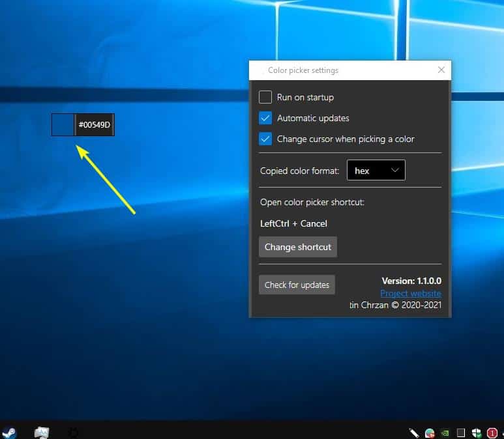Image resolution: width=504 pixels, height=439 pixels.
Task: Click the Change shortcut button
Action: coord(298,247)
